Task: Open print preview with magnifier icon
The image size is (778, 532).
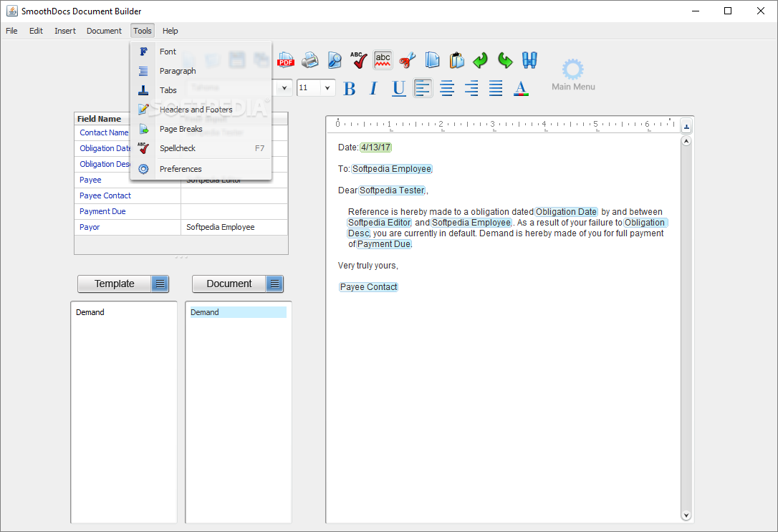Action: [x=335, y=60]
